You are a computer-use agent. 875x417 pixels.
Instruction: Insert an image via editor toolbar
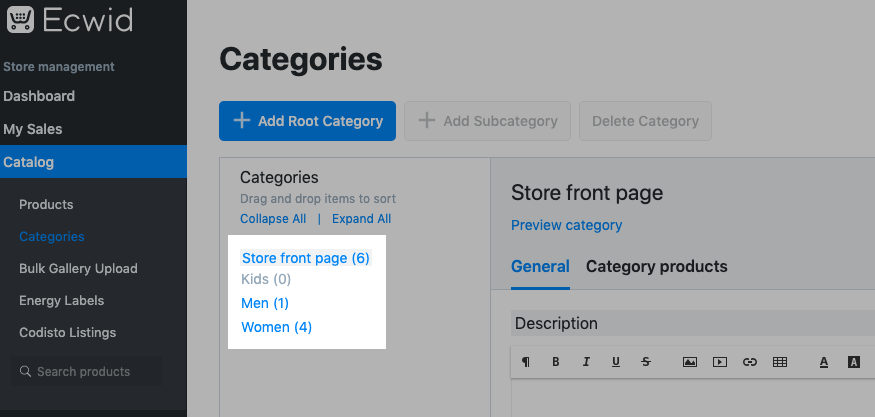click(690, 362)
